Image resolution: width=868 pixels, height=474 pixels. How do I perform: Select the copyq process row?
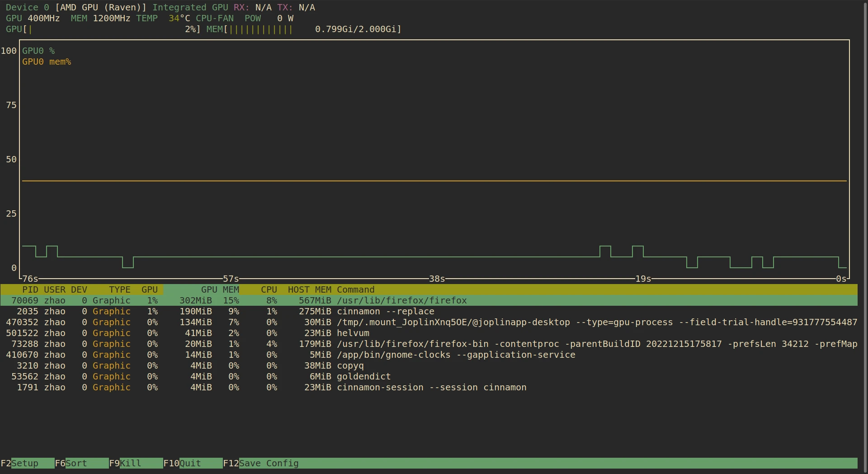[x=429, y=365]
